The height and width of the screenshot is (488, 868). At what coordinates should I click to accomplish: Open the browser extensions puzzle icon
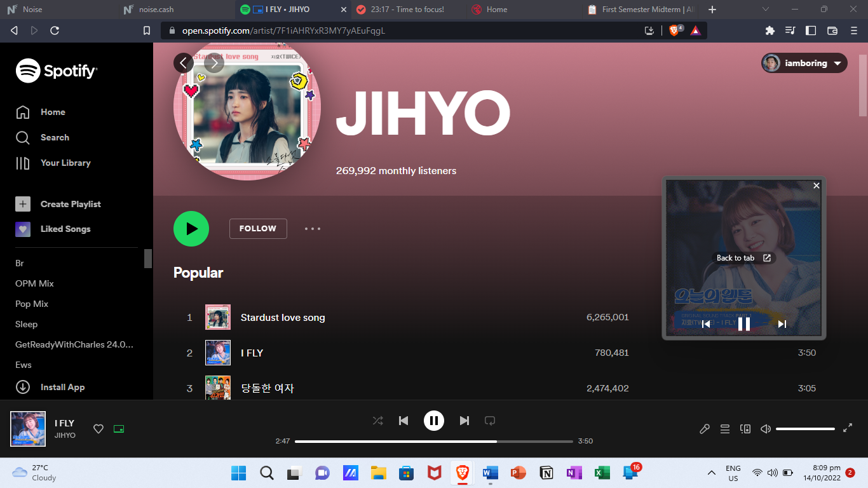pyautogui.click(x=770, y=30)
